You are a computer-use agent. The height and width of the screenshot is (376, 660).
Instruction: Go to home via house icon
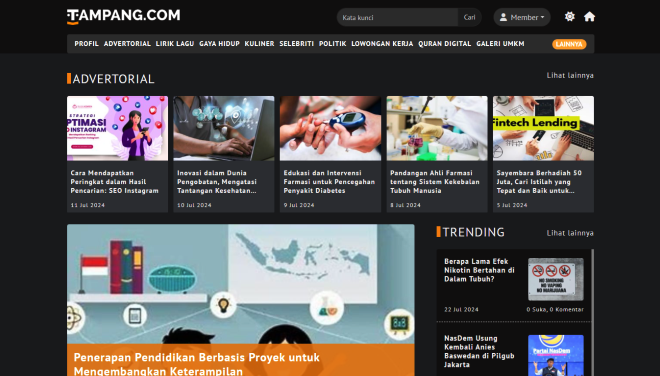(589, 17)
